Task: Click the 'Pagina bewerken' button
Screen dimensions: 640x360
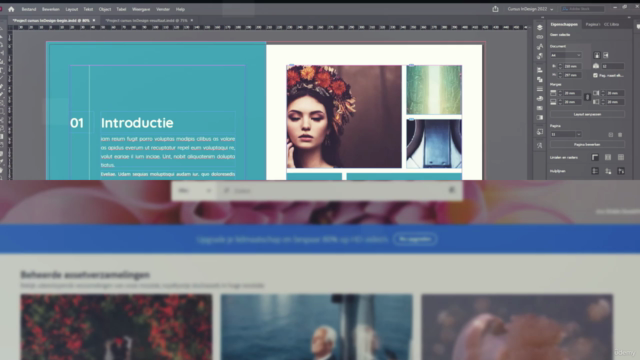Action: pos(587,144)
